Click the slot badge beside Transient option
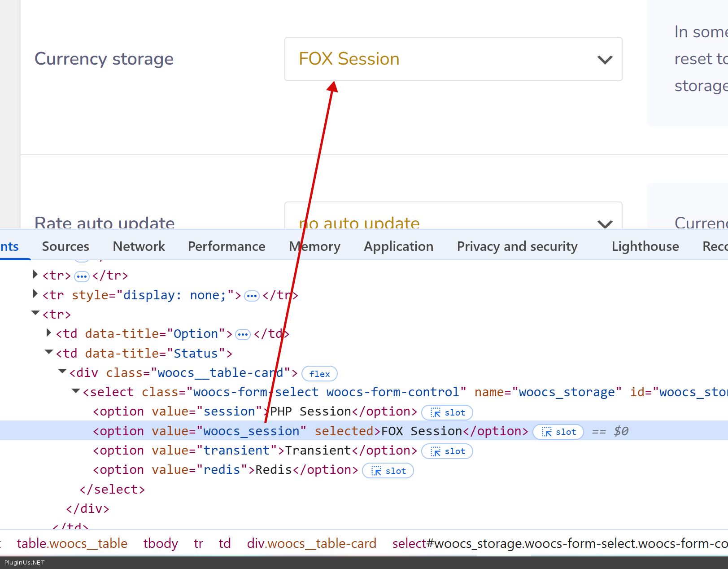 click(x=447, y=451)
